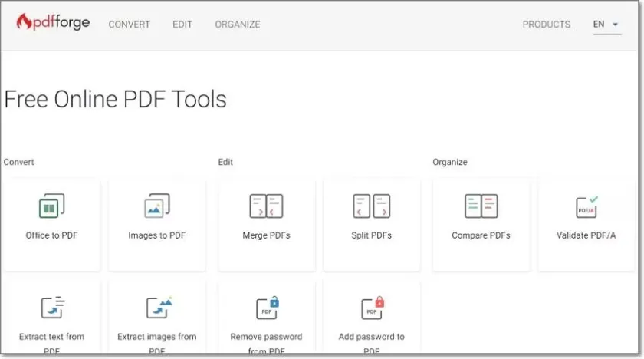Click the Extract text from PDF icon
The width and height of the screenshot is (644, 359).
coord(51,308)
